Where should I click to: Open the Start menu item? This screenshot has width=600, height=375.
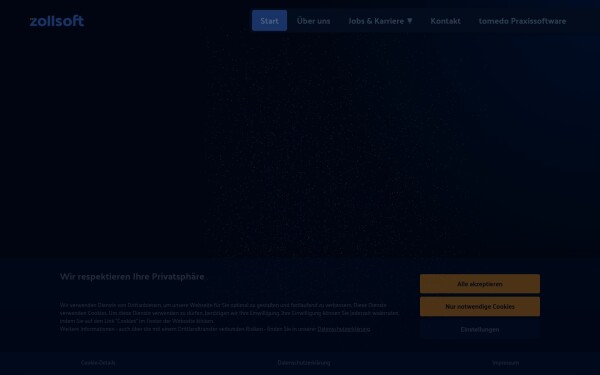click(269, 21)
